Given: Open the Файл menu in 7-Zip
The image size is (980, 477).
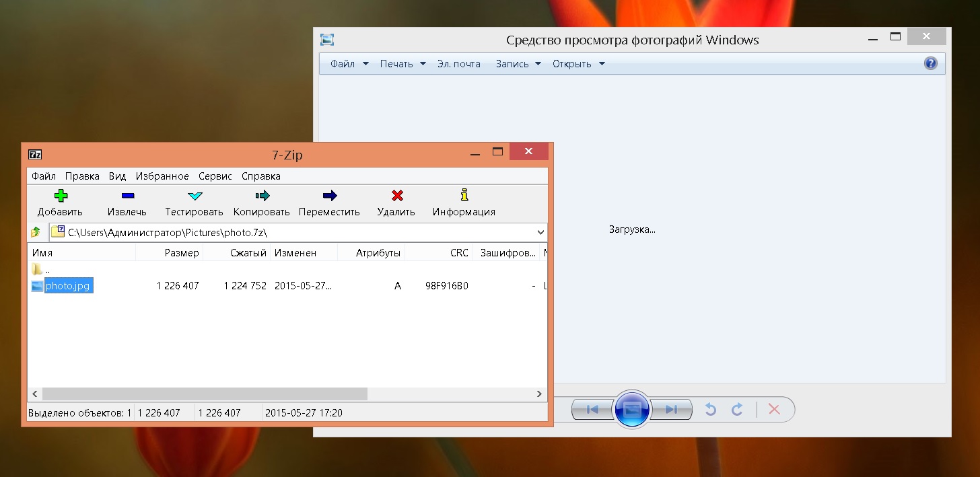Looking at the screenshot, I should (x=44, y=176).
